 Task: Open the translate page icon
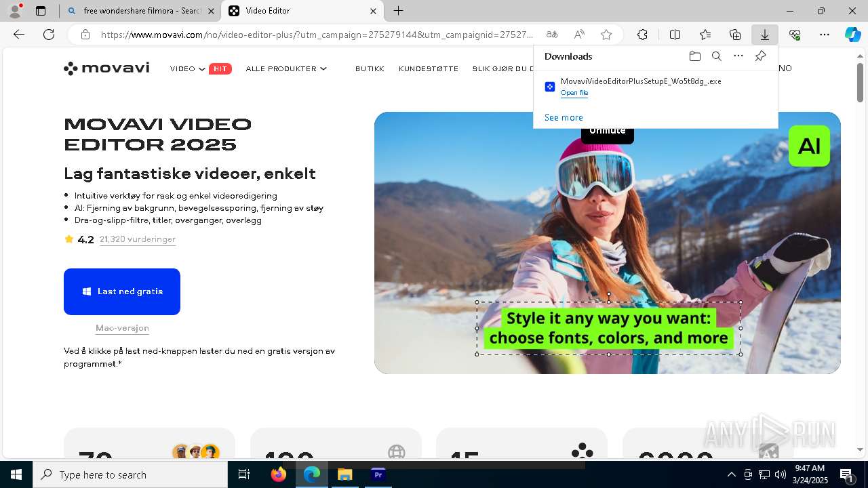(x=552, y=35)
